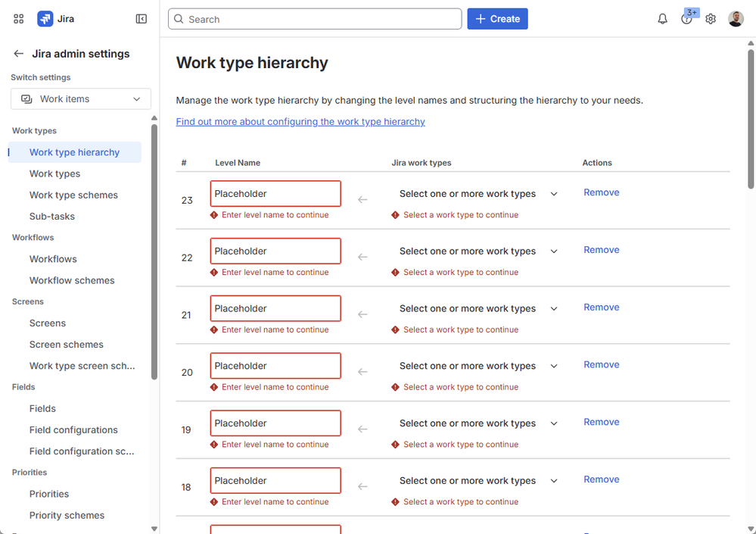The width and height of the screenshot is (756, 534).
Task: Open the configuring work type hierarchy help link
Action: coord(300,121)
